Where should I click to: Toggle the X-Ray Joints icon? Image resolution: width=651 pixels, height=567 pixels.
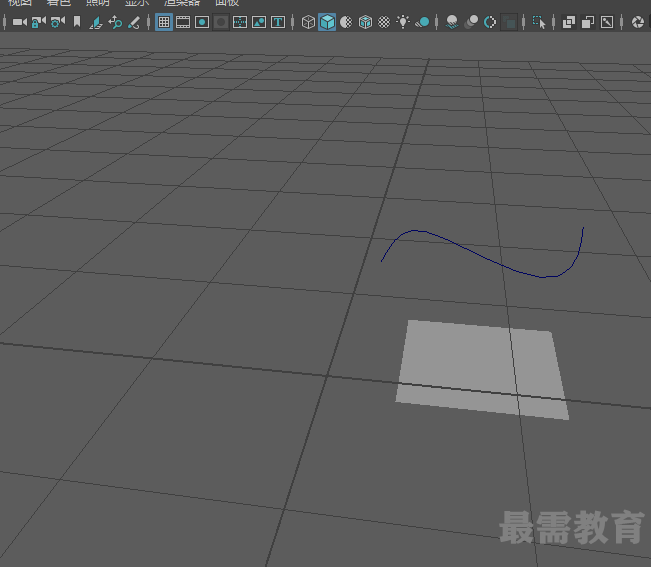tap(607, 22)
